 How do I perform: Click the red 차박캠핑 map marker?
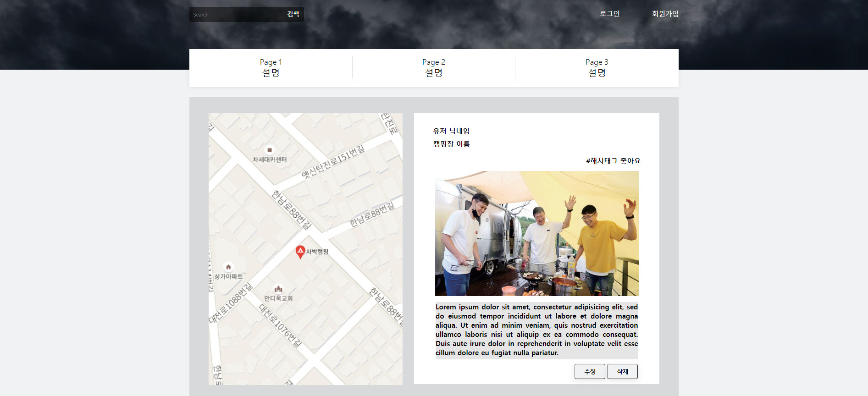[300, 251]
